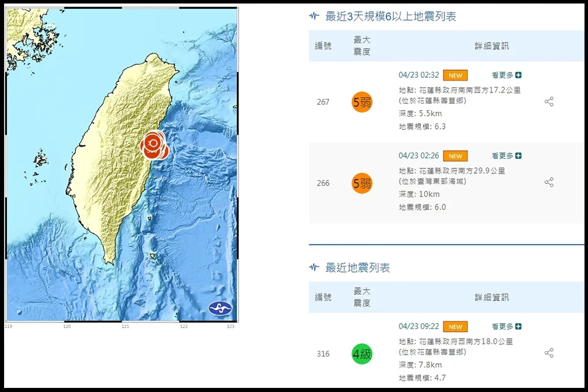
Task: Click the NEW badge on the 09:22 earthquake
Action: [455, 327]
